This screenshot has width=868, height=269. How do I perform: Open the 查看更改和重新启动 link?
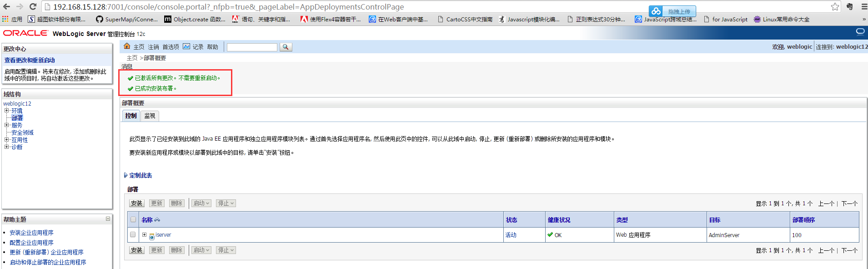pos(30,60)
